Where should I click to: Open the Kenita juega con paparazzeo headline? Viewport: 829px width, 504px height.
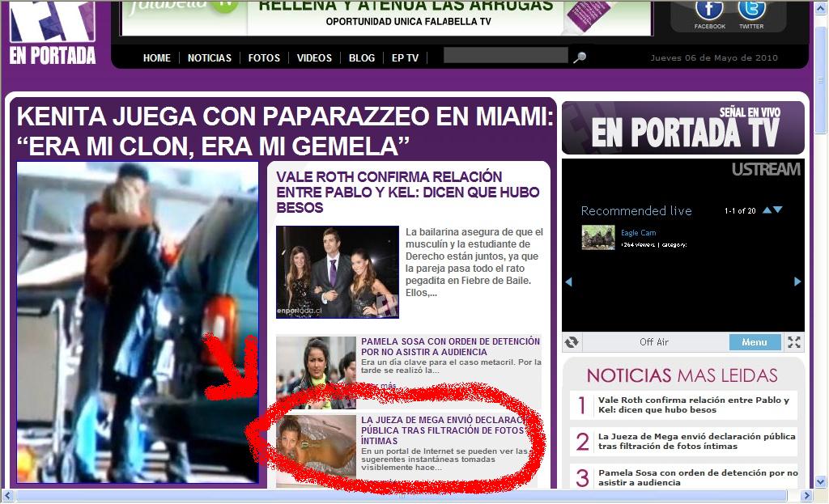point(285,131)
